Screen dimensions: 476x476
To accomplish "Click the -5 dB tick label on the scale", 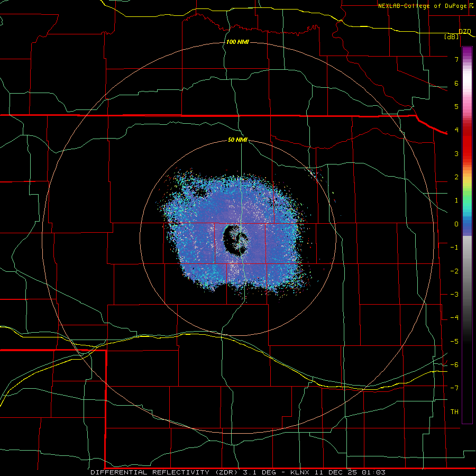I will [454, 341].
